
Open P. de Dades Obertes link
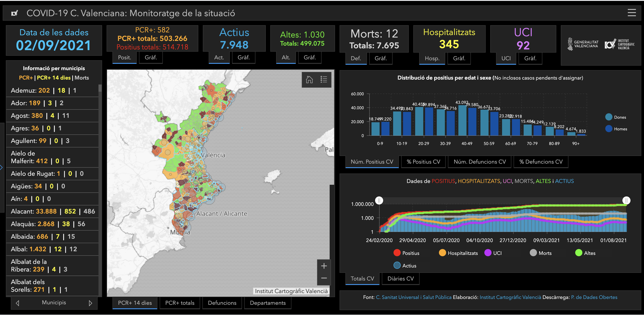click(x=594, y=297)
